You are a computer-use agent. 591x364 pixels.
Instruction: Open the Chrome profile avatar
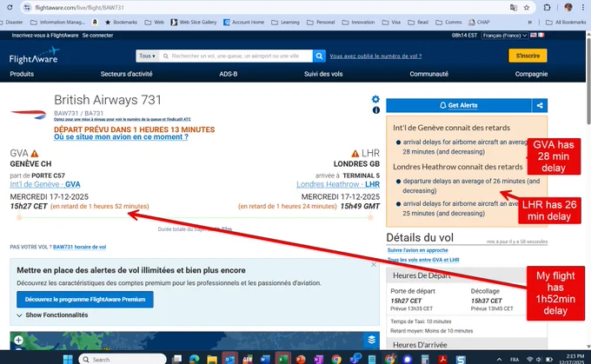[x=568, y=7]
